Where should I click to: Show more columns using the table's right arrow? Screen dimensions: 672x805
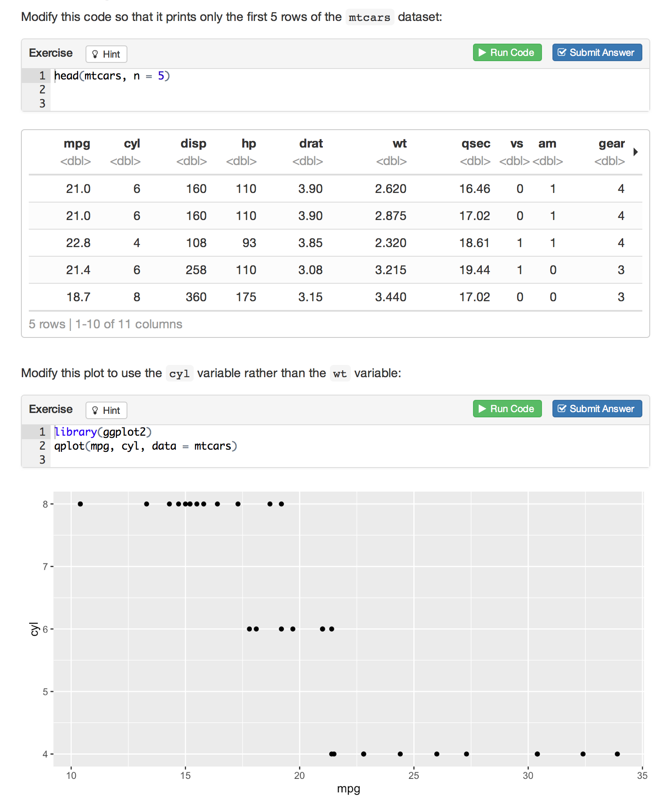click(635, 152)
